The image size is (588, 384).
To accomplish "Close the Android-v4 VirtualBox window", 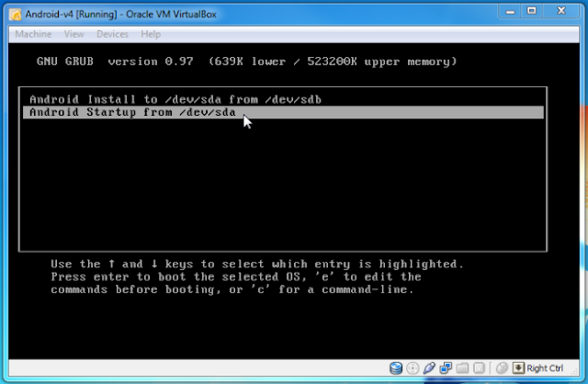I will tap(561, 11).
